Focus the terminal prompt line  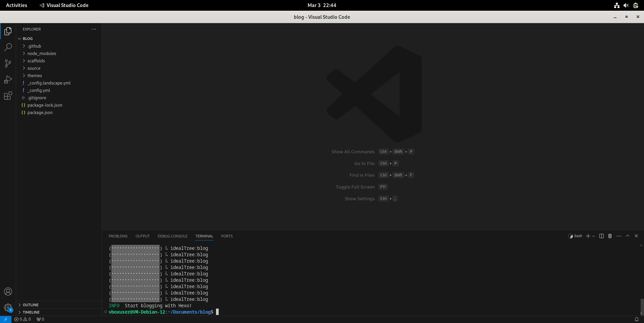(x=164, y=312)
